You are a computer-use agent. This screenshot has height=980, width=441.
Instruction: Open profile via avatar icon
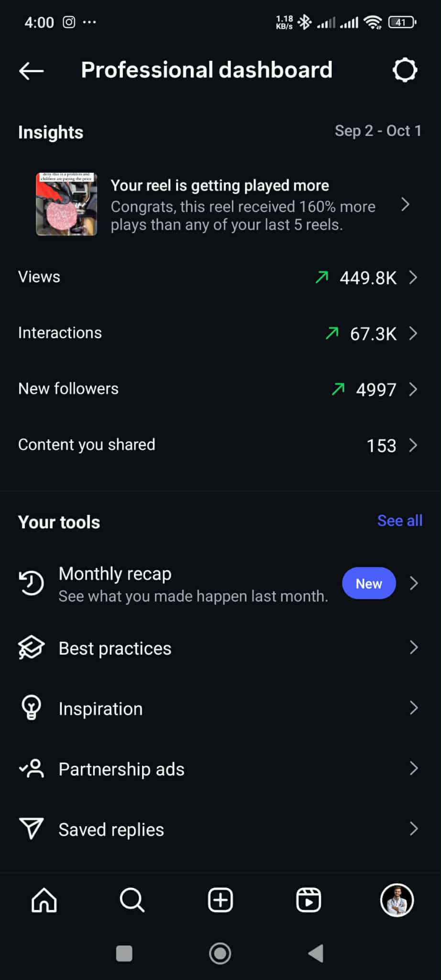pyautogui.click(x=397, y=900)
